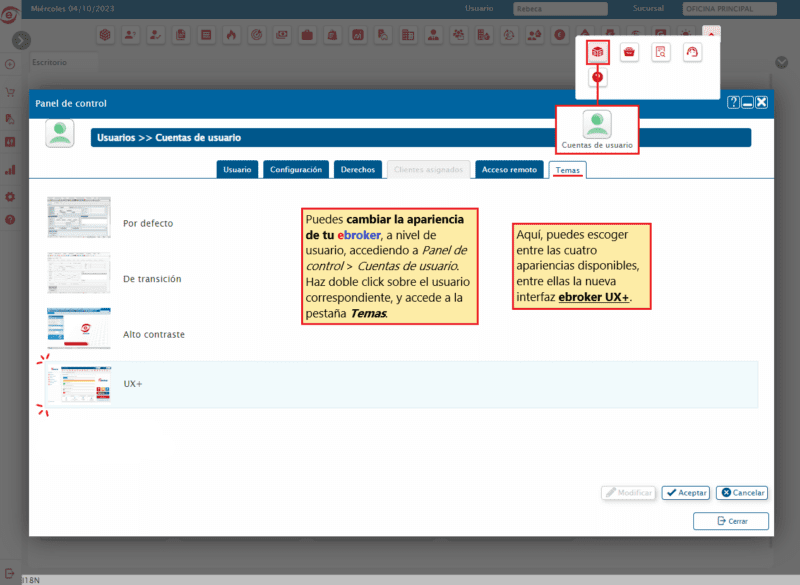Open settings gear in left sidebar
The image size is (800, 585).
(10, 197)
